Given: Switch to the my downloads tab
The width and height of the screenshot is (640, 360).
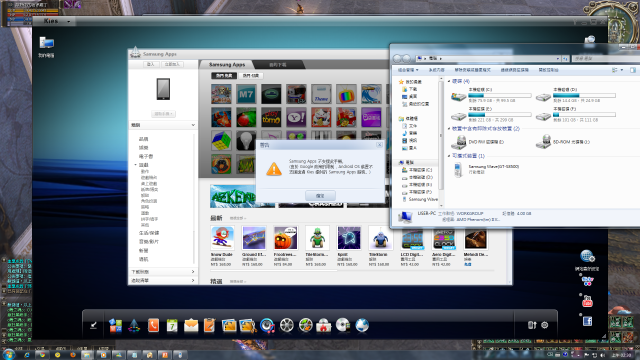Looking at the screenshot, I should click(278, 64).
